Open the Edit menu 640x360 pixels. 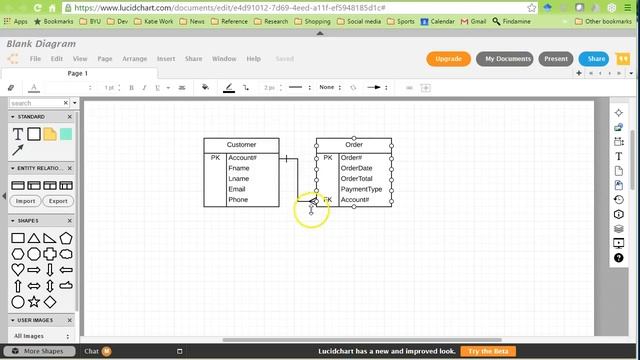coord(57,59)
